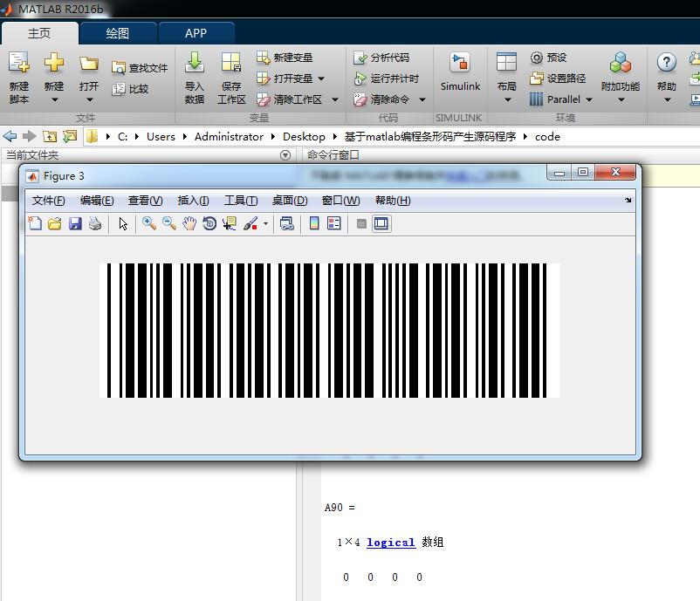Expand Clear Workspace (清除工作区) dropdown
Viewport: 700px width, 601px height.
coord(335,100)
